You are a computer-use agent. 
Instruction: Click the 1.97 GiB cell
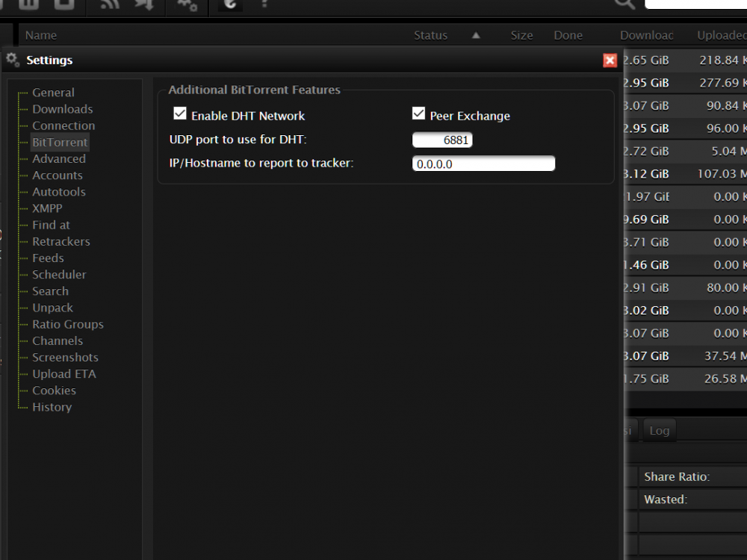pyautogui.click(x=647, y=196)
